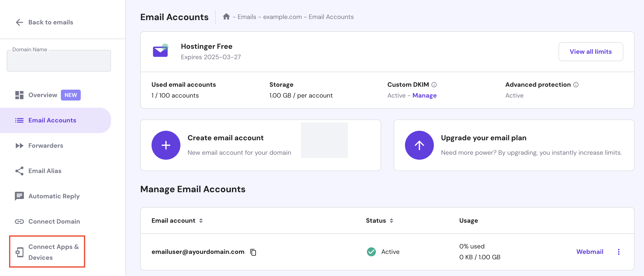Click the home breadcrumb icon
644x276 pixels.
pos(226,17)
